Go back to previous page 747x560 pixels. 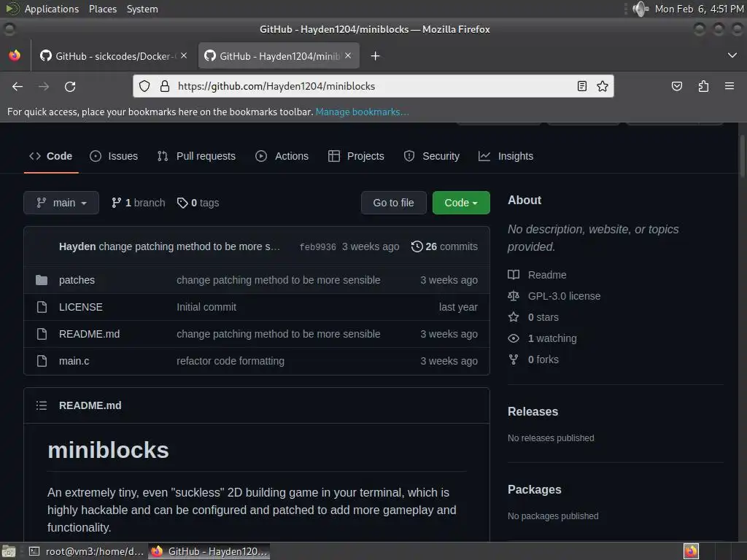[x=18, y=86]
